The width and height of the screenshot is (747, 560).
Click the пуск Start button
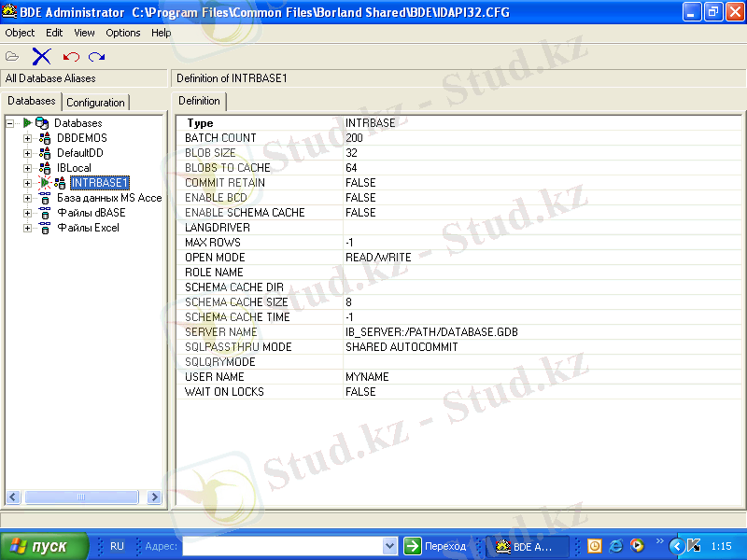coord(43,546)
